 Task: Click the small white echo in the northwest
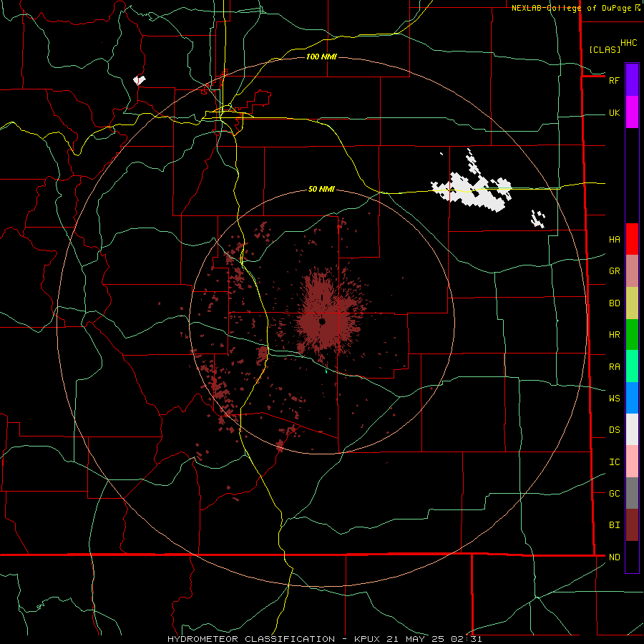point(140,79)
